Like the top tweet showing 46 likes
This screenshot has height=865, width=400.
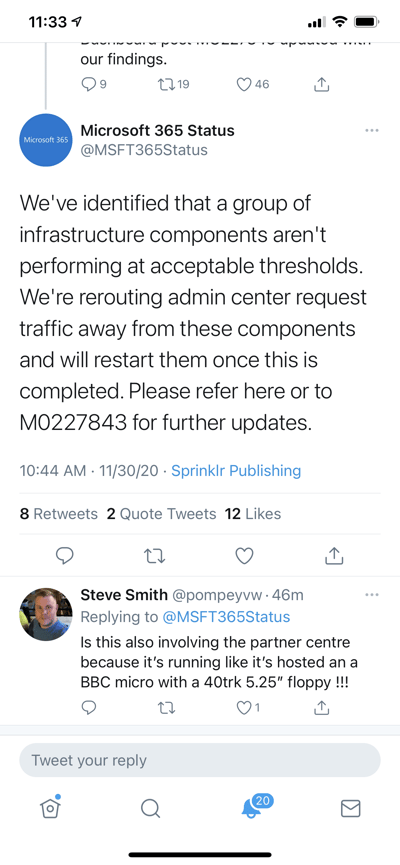(253, 84)
